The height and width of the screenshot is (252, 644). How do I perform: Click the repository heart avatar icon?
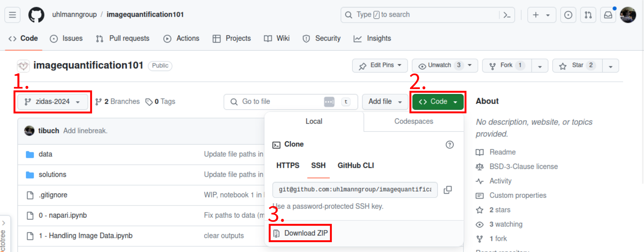[x=23, y=66]
